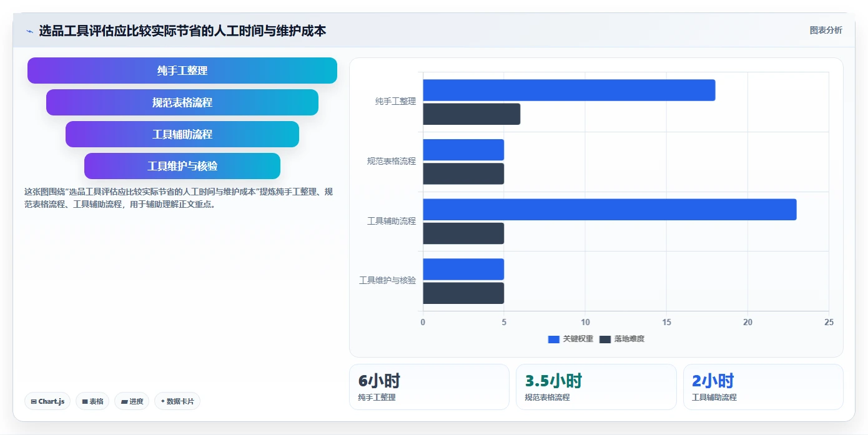The height and width of the screenshot is (435, 868).
Task: Click the x-axis value 25
Action: (x=829, y=322)
